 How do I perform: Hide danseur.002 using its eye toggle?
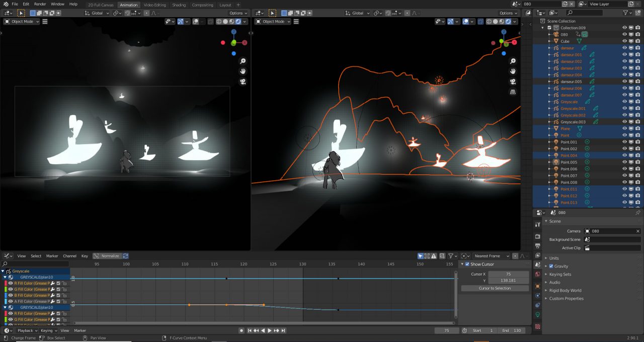624,61
